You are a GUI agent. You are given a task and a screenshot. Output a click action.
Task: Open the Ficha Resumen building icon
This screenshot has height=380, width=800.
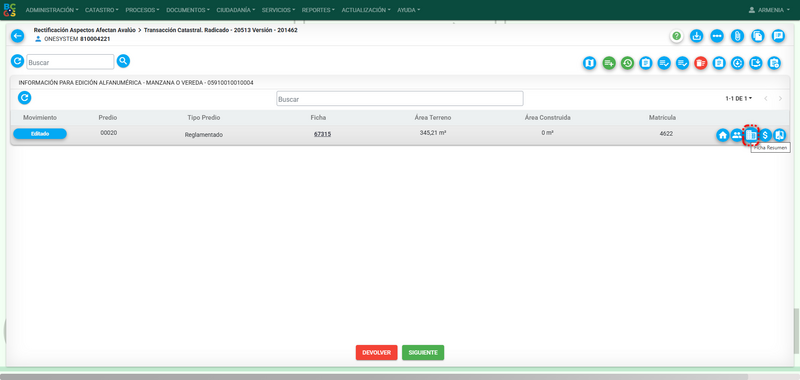(x=751, y=135)
